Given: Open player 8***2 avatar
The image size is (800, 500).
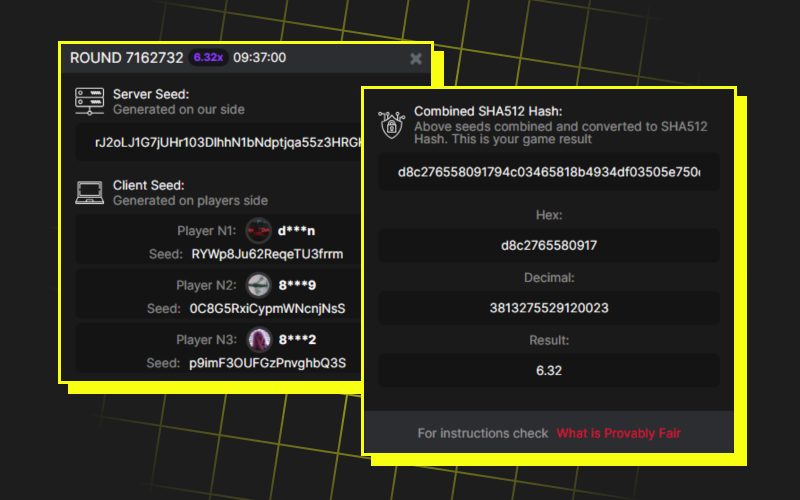Looking at the screenshot, I should point(259,339).
